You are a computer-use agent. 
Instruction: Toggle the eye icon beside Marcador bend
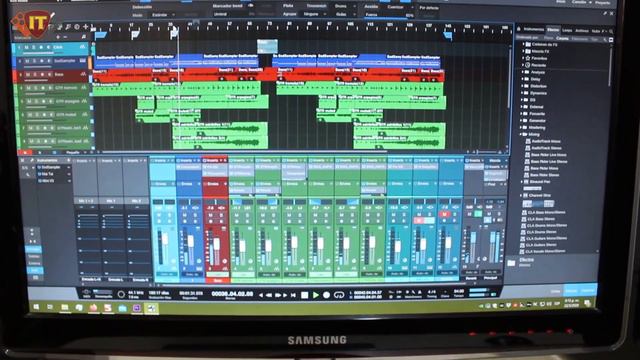tap(251, 6)
